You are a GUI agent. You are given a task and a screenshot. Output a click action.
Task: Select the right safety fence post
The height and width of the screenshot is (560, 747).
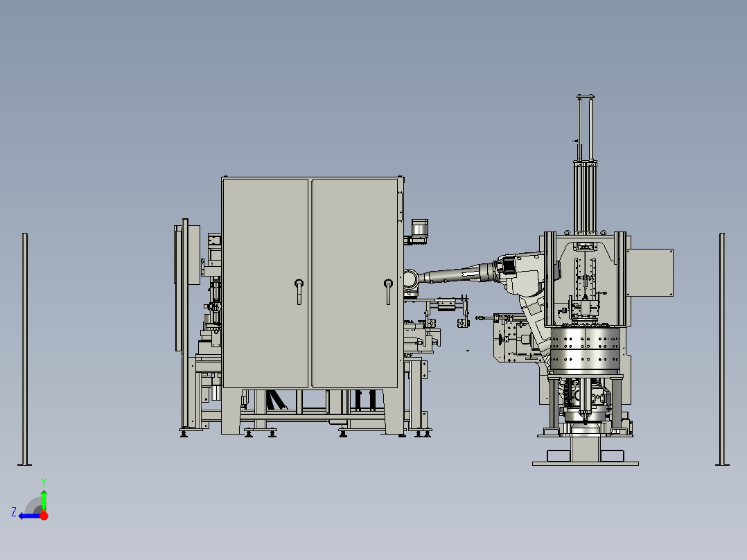point(722,349)
